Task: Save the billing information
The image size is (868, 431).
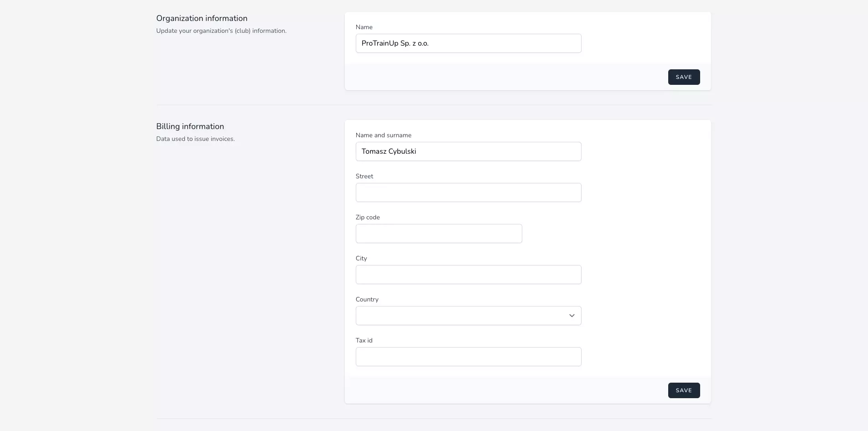Action: (683, 390)
